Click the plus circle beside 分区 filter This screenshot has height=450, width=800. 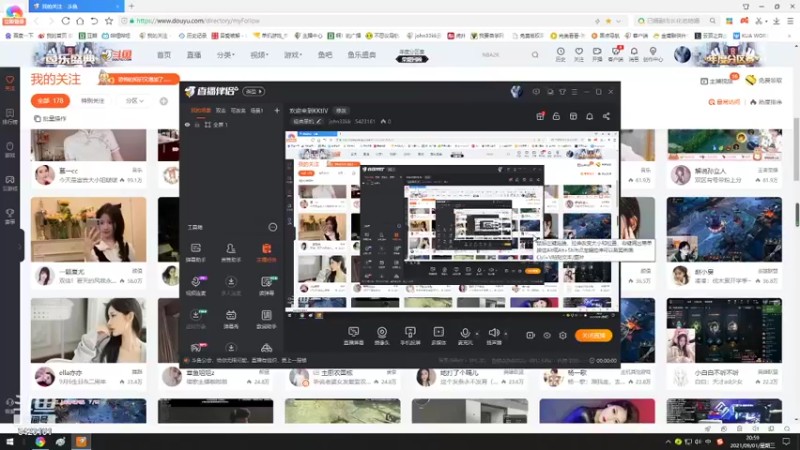click(164, 101)
